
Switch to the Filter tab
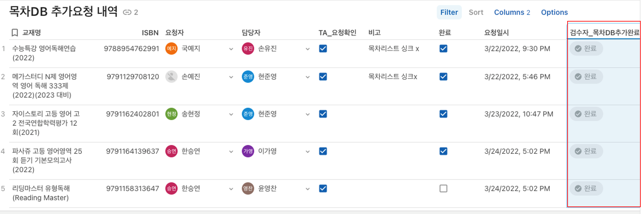coord(449,12)
